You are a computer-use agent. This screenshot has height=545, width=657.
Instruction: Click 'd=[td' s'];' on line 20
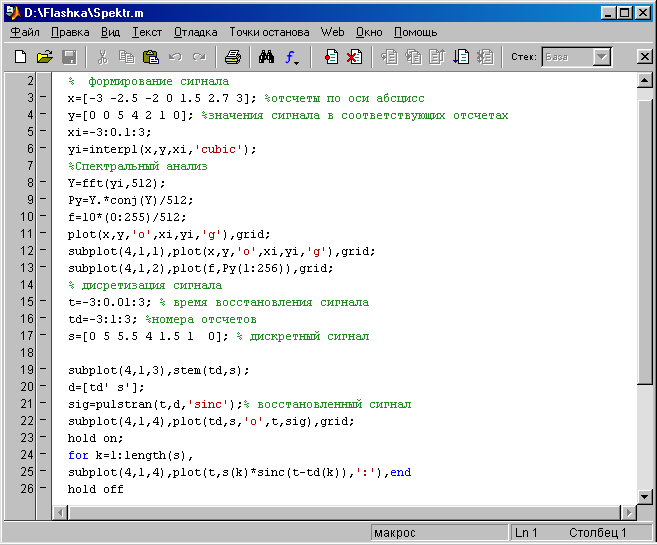[106, 387]
